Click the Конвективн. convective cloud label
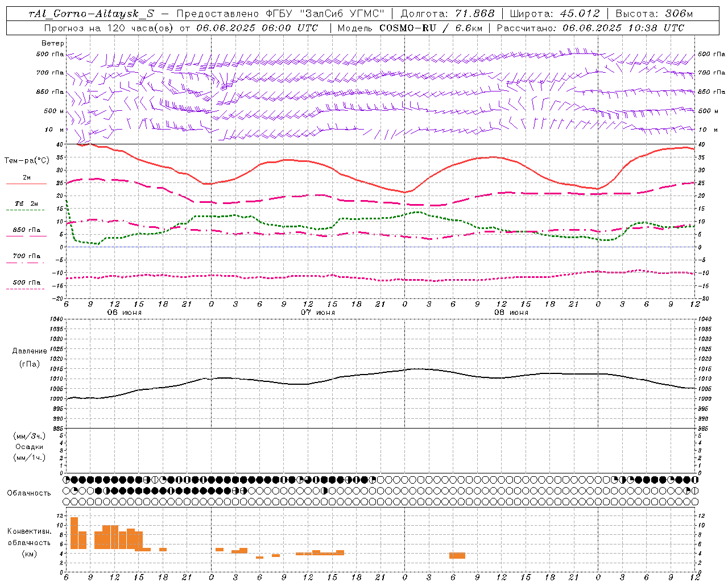This screenshot has width=728, height=582. (30, 531)
